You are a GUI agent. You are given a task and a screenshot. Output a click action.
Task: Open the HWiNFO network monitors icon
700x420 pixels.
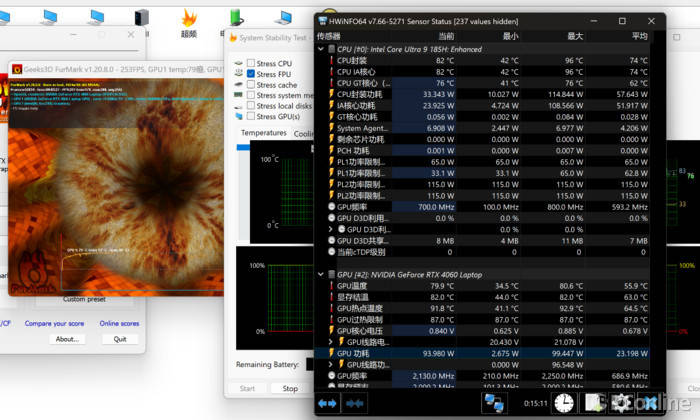pos(493,402)
